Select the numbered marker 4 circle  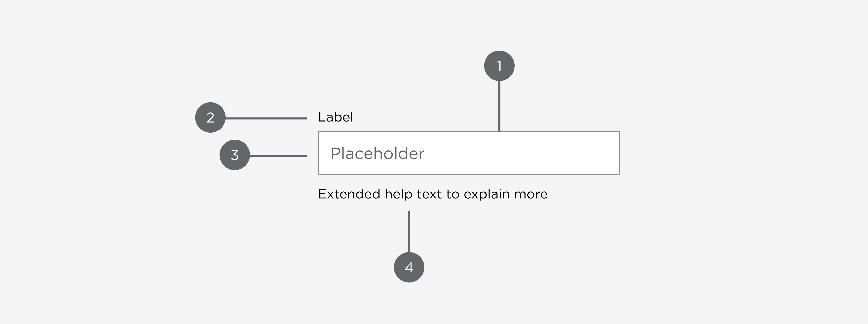coord(409,268)
